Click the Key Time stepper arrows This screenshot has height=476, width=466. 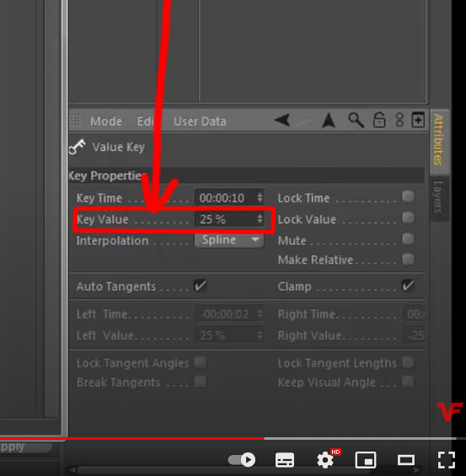pos(260,198)
